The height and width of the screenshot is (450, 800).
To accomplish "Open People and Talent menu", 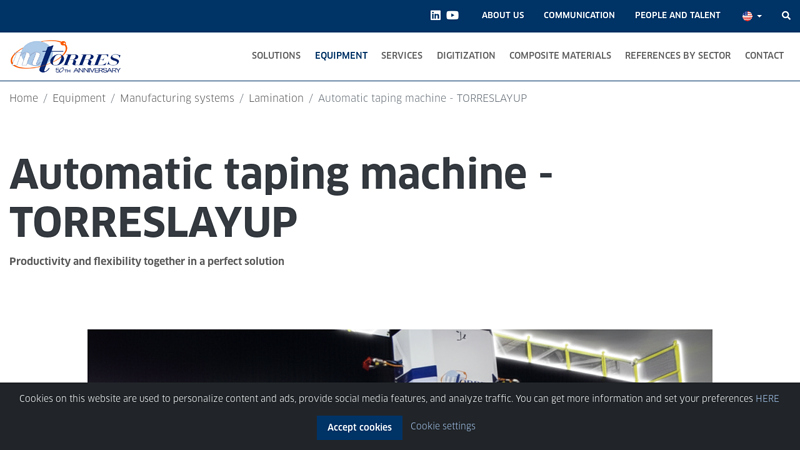I will [x=678, y=15].
